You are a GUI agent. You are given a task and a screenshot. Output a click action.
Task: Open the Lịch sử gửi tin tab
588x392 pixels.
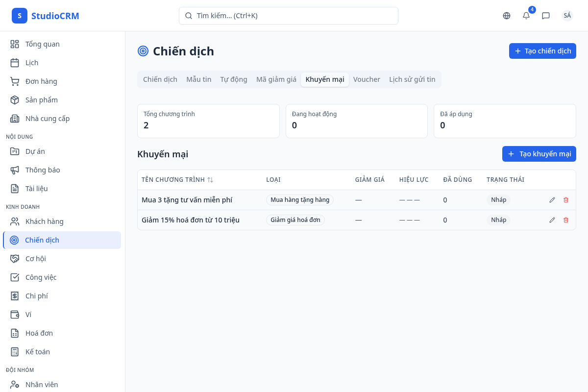point(412,79)
